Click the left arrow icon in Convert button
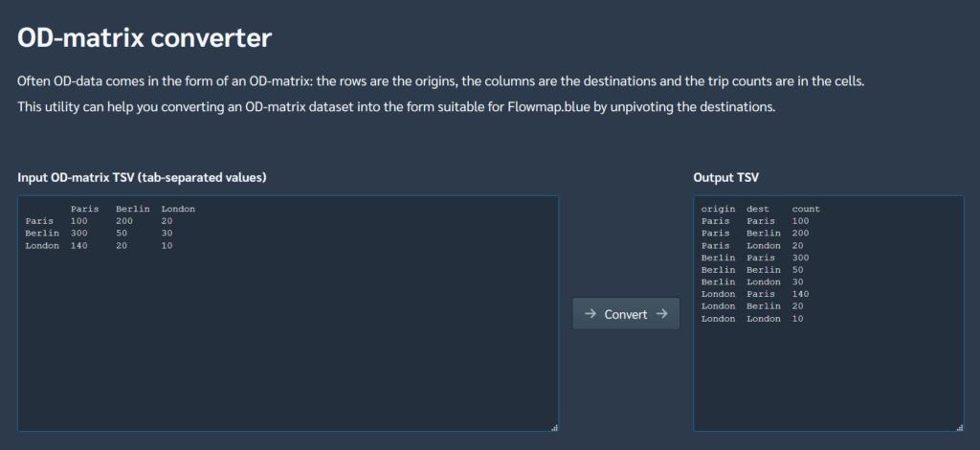 point(590,314)
